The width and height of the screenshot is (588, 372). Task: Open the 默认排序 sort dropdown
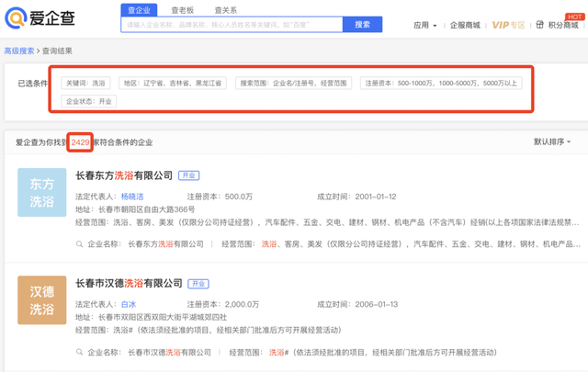pyautogui.click(x=552, y=141)
